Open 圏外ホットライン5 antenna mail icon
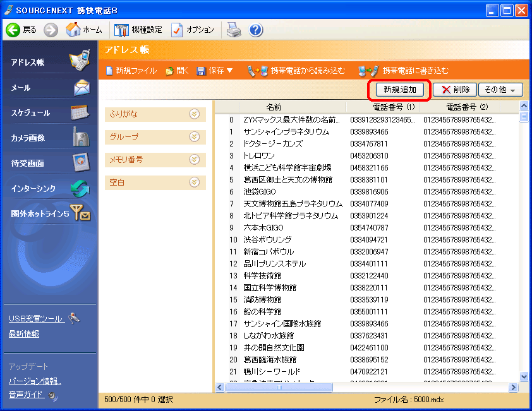Viewport: 532px width, 411px height. tap(80, 213)
